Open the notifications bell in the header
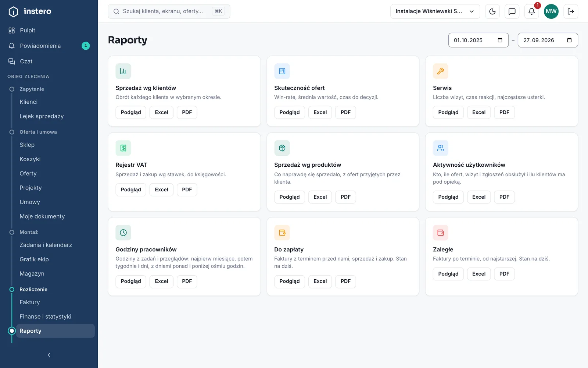588x368 pixels. coord(531,11)
